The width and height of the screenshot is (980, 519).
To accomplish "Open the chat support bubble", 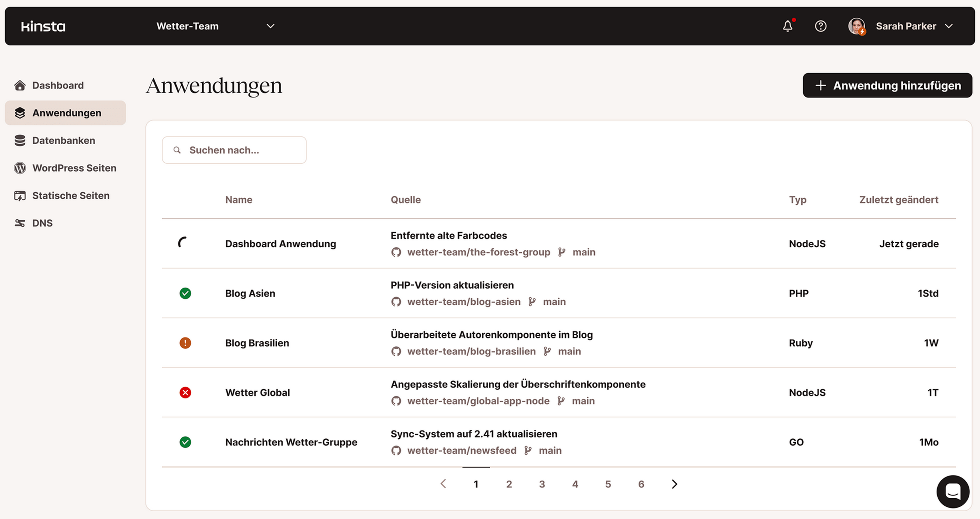I will click(953, 491).
